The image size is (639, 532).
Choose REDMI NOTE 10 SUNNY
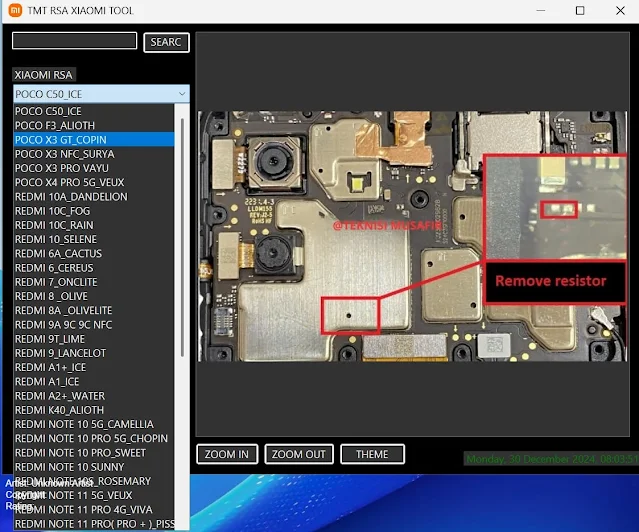[94, 467]
